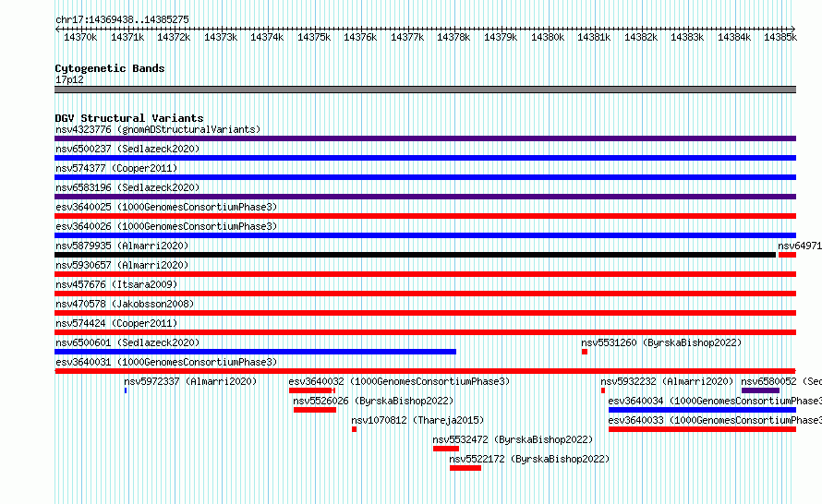This screenshot has height=504, width=822.
Task: Open nsv5879935 (Almarri2020) label
Action: (122, 246)
